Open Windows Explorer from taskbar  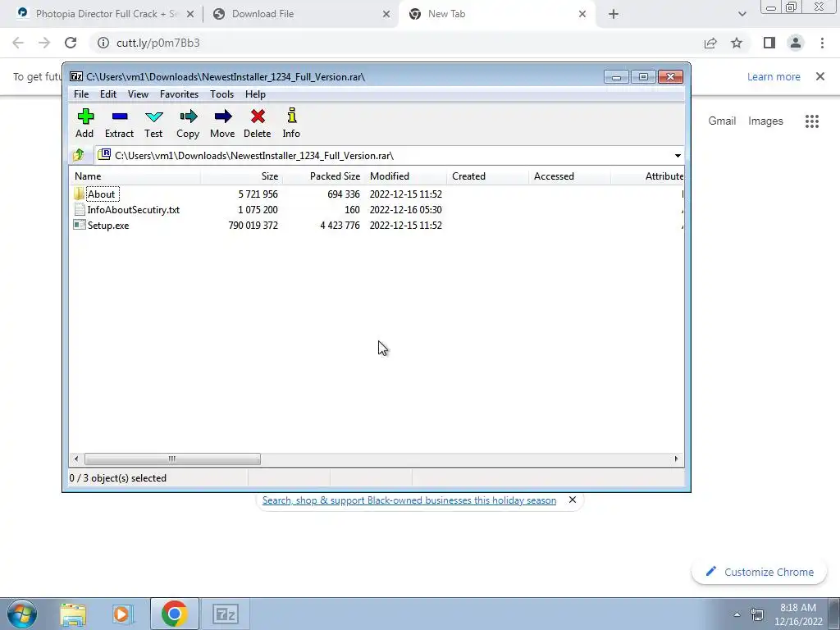point(73,614)
